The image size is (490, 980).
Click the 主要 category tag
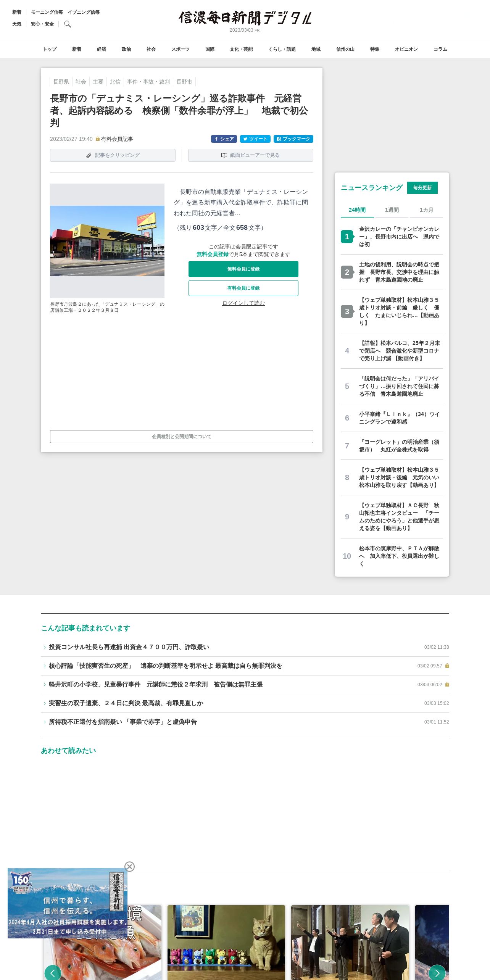(98, 82)
